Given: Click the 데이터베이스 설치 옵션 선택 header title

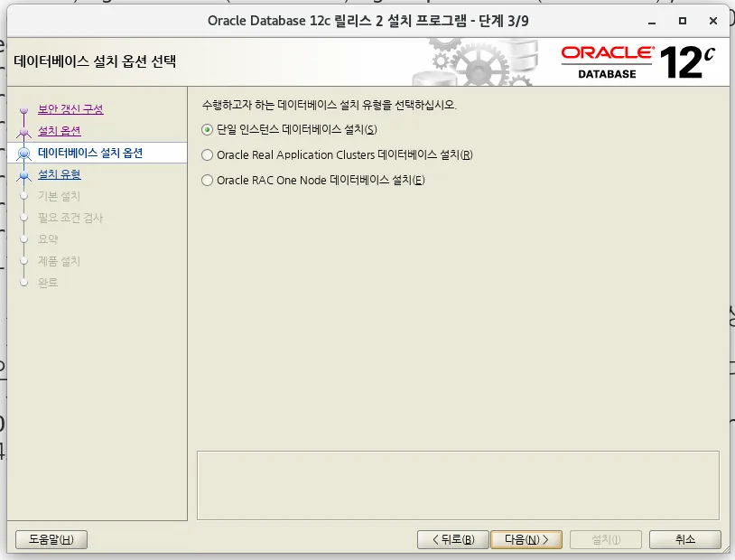Looking at the screenshot, I should pos(95,61).
